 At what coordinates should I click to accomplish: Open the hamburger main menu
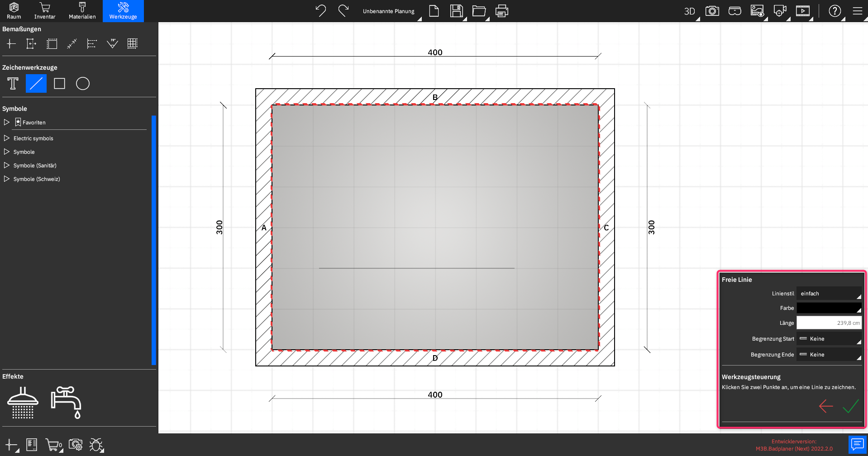pos(858,11)
